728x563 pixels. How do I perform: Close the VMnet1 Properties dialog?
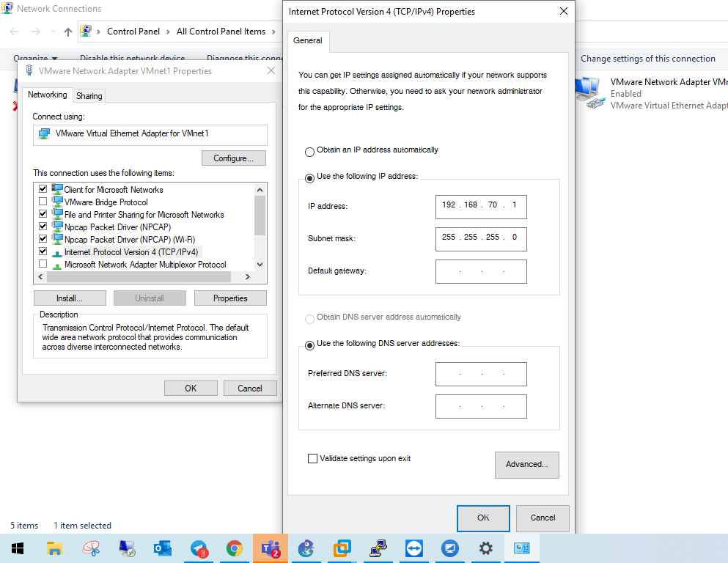[x=271, y=70]
